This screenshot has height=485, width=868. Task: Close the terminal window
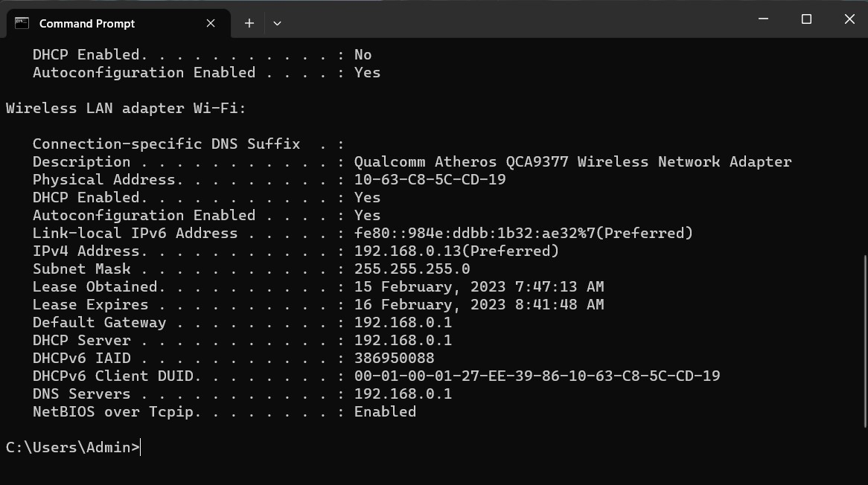tap(849, 19)
